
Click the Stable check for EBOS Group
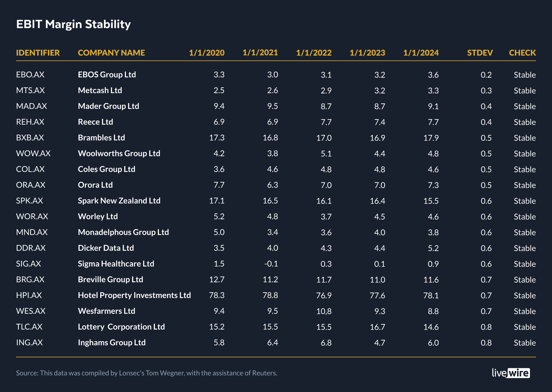(525, 75)
